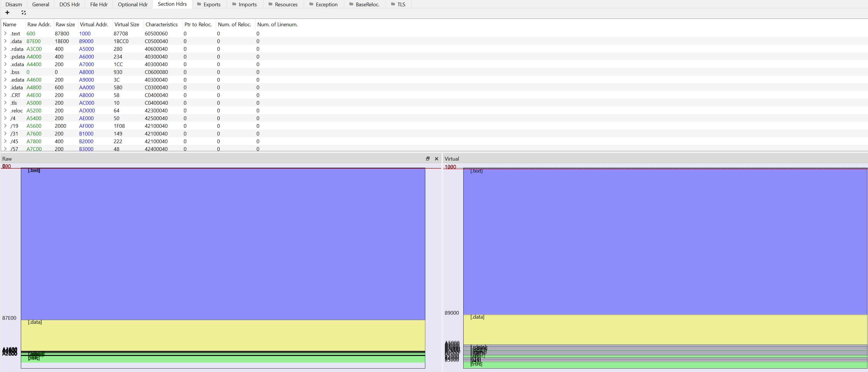The image size is (868, 372).
Task: Expand the .idata section row
Action: pos(5,88)
